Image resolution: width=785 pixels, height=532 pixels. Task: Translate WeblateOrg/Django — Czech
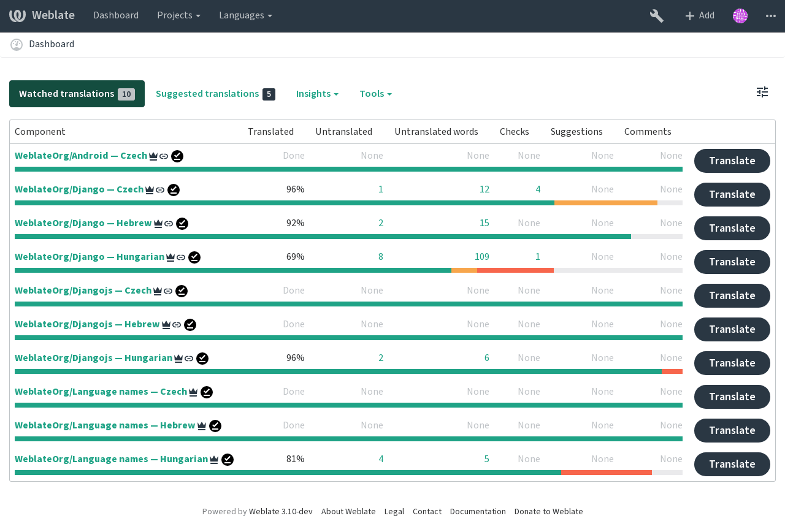pyautogui.click(x=732, y=194)
